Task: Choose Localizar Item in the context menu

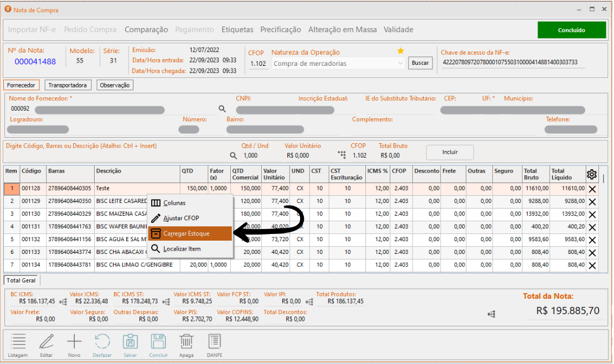Action: click(190, 248)
